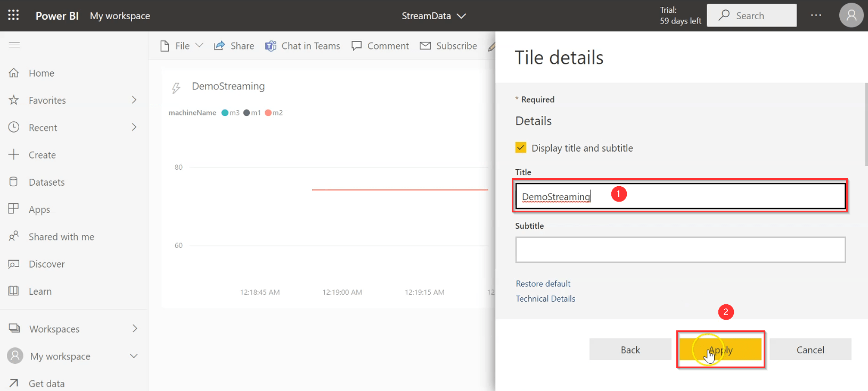The width and height of the screenshot is (868, 391).
Task: Open the app launcher waffle icon
Action: pyautogui.click(x=13, y=15)
